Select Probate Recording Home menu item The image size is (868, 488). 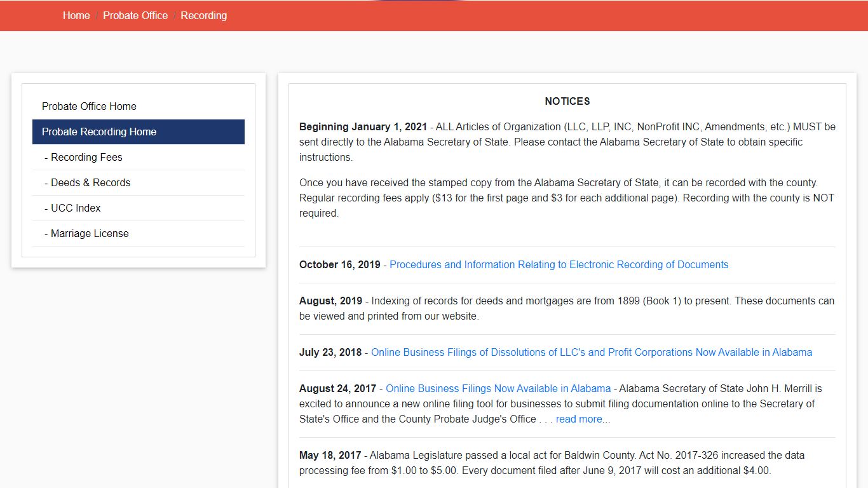coord(139,132)
